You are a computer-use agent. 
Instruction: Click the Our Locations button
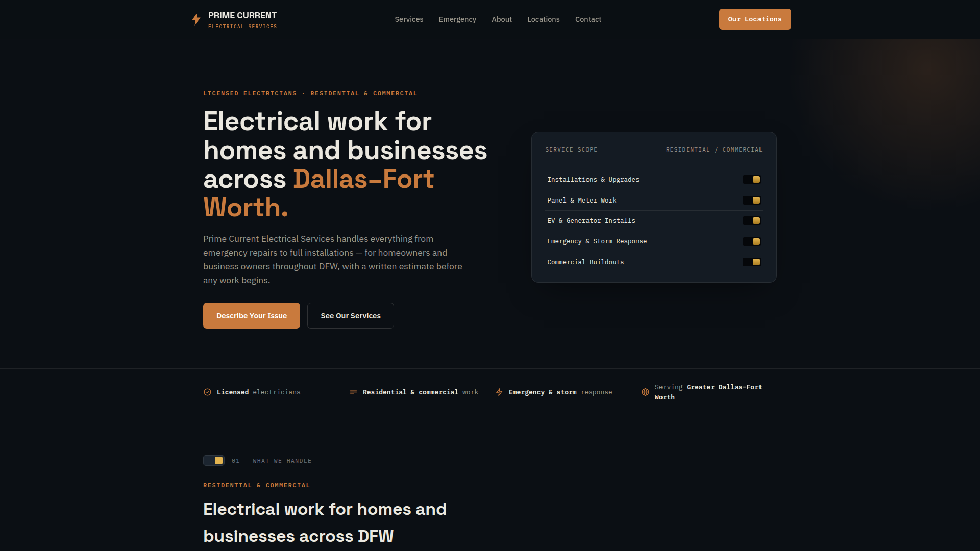755,19
